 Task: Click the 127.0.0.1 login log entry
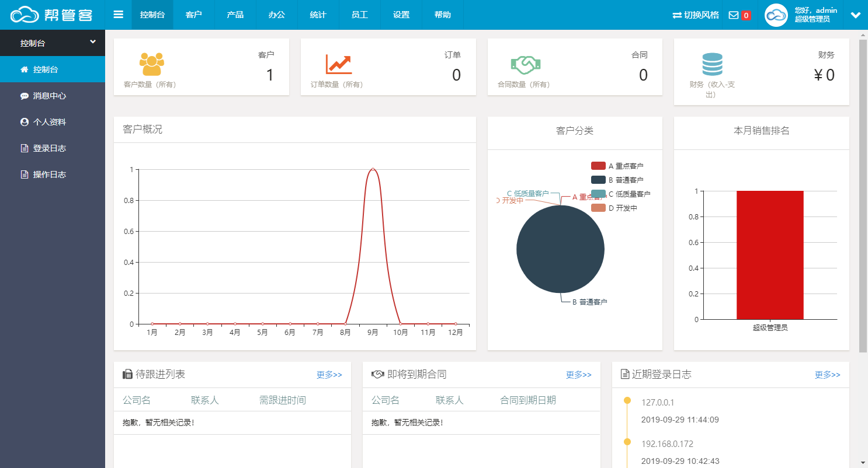658,403
